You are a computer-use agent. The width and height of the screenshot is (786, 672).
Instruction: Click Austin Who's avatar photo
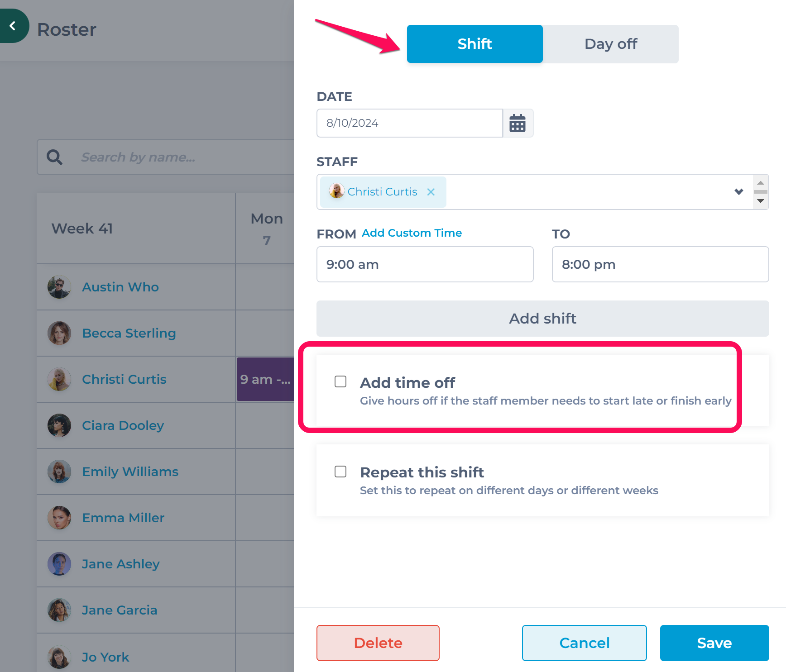click(x=59, y=287)
